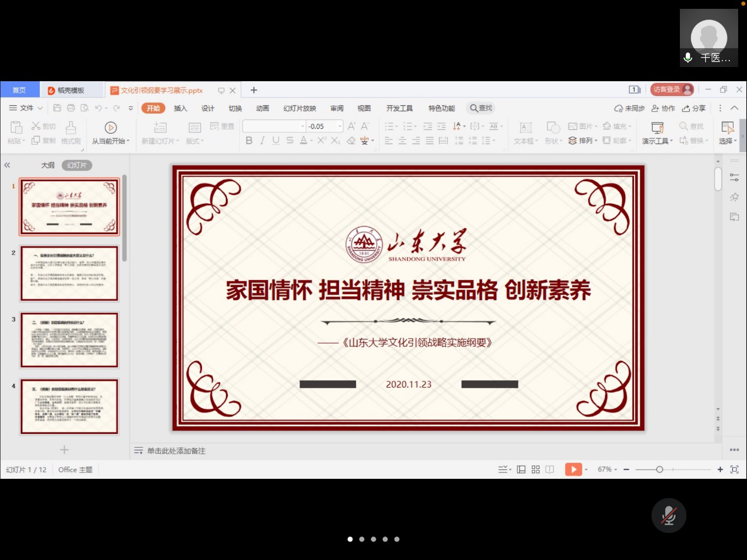Click the 分享 share button
Viewport: 747px width, 560px height.
coord(694,108)
